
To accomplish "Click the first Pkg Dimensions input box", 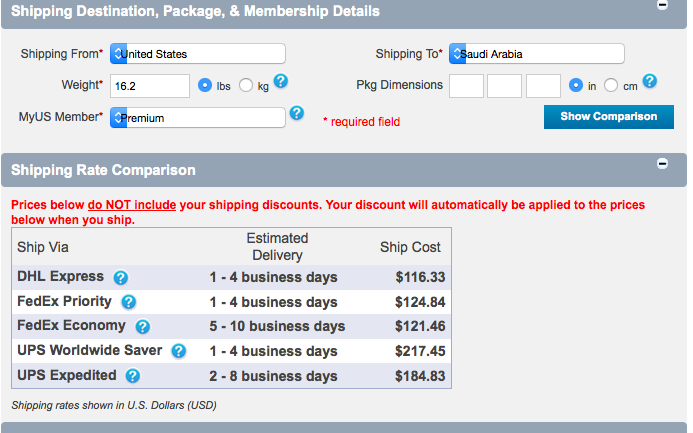I will coord(466,86).
